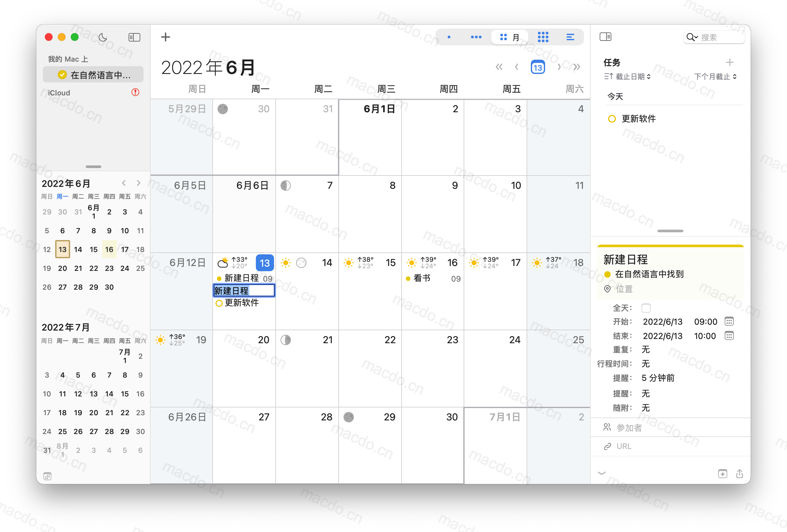Open the 下个月截止 filter dropdown
The height and width of the screenshot is (532, 787).
coord(715,77)
